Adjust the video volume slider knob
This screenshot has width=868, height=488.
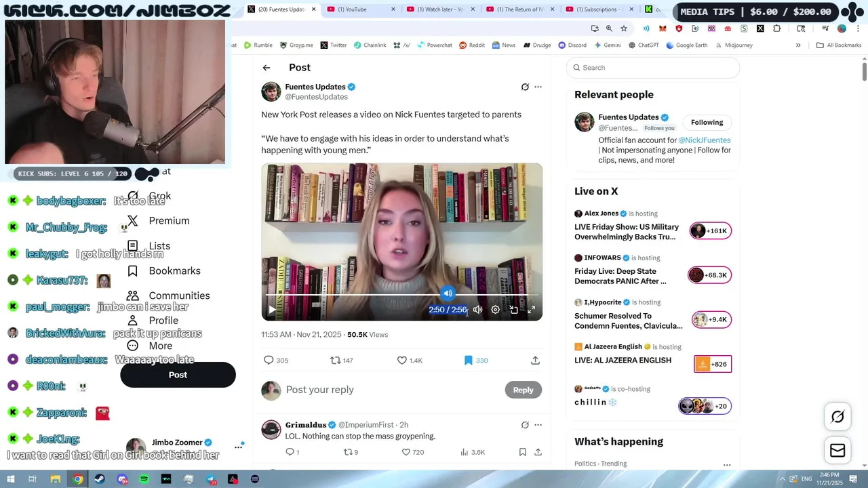tap(448, 293)
